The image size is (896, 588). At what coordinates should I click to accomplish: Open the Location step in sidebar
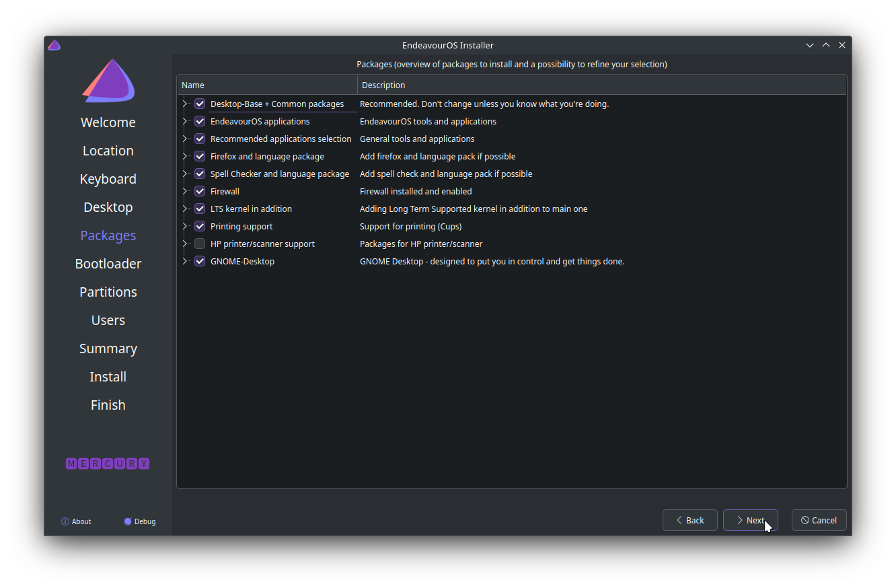pos(108,151)
